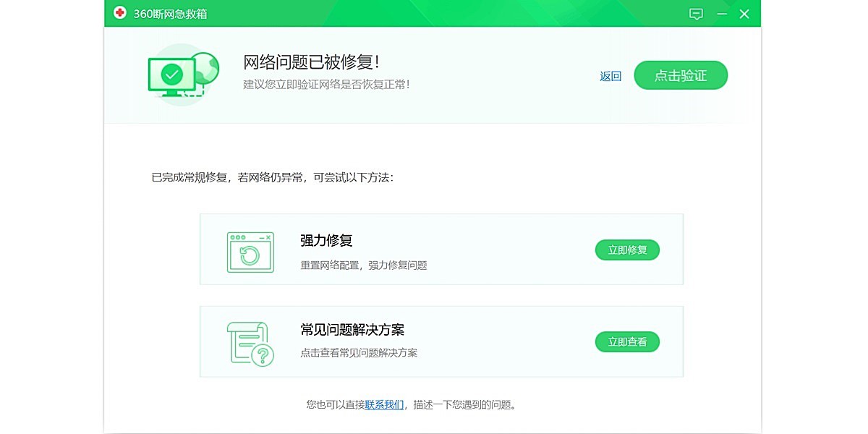Click the question mark badge on document icon

coord(262,355)
